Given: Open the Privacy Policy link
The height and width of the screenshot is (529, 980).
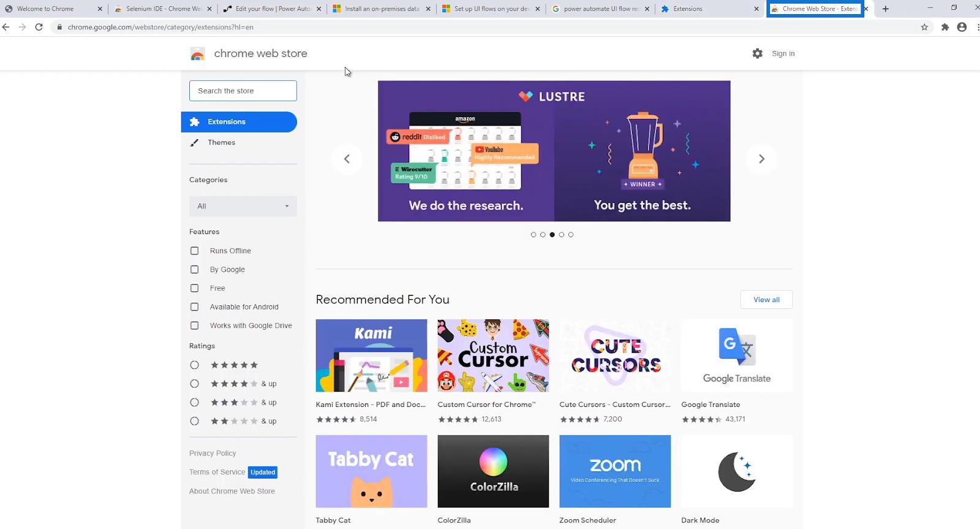Looking at the screenshot, I should tap(213, 453).
